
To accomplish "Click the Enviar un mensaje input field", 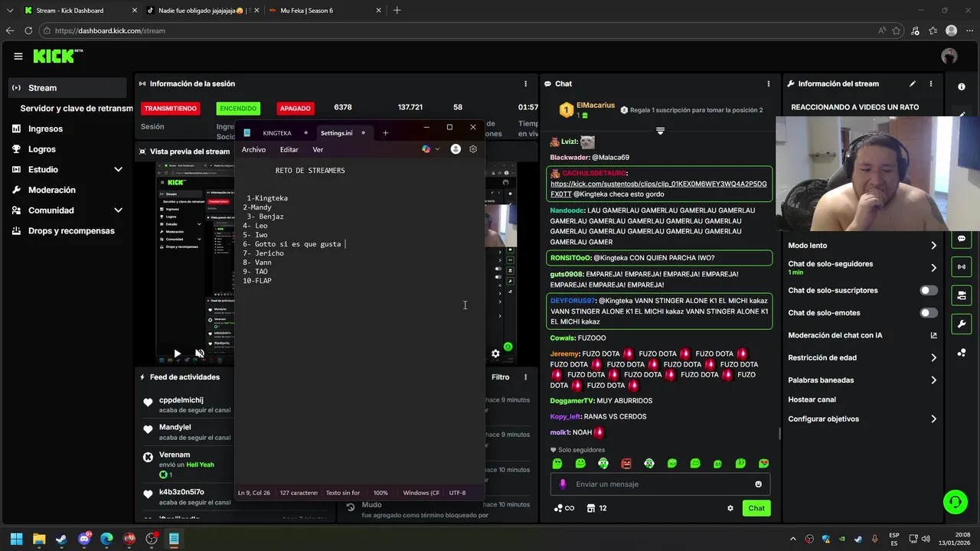I will point(660,484).
